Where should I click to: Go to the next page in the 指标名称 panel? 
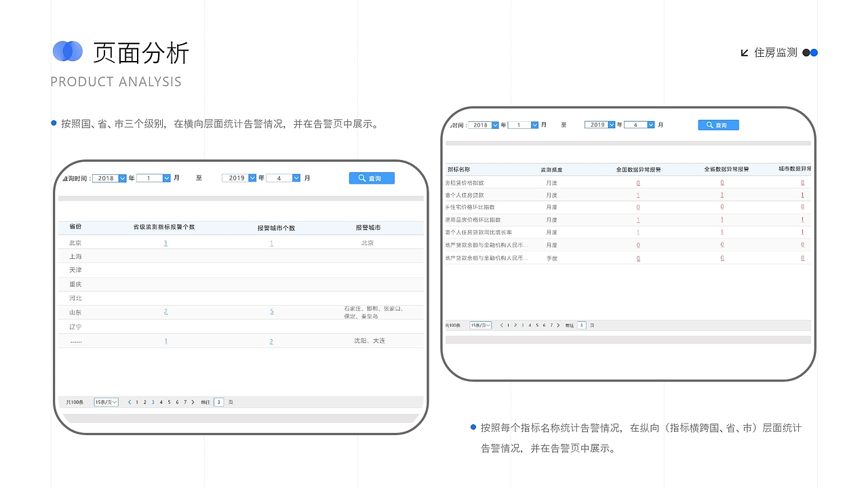[558, 325]
